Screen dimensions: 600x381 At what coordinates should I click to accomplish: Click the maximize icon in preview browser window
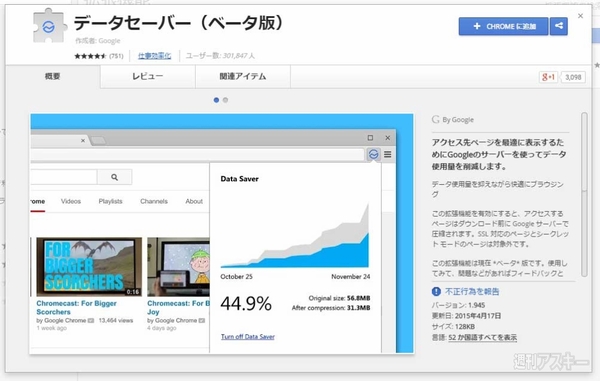370,138
